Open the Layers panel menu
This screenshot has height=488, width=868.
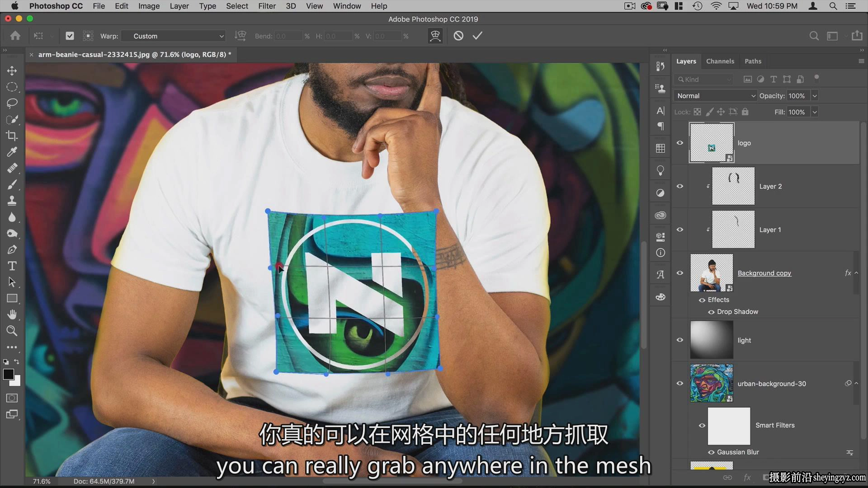pos(861,61)
